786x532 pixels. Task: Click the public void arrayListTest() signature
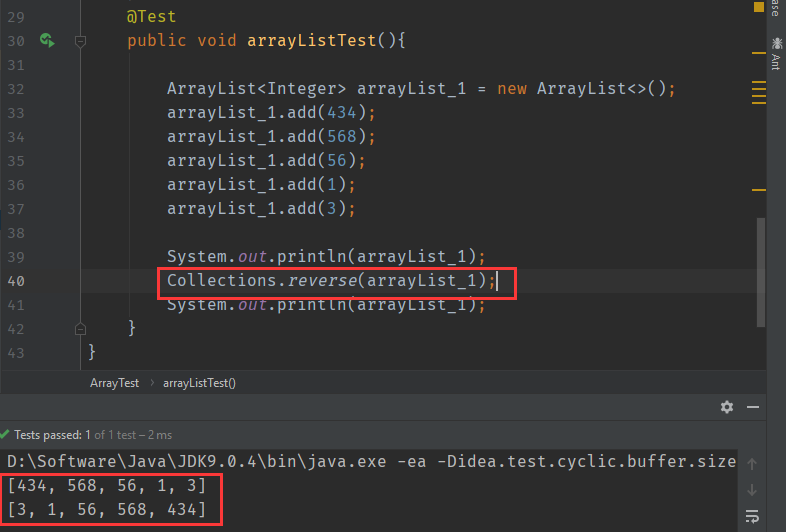266,41
